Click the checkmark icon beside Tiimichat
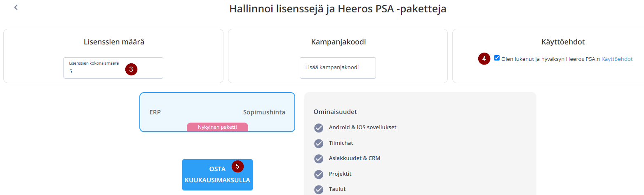The image size is (644, 195). (319, 143)
